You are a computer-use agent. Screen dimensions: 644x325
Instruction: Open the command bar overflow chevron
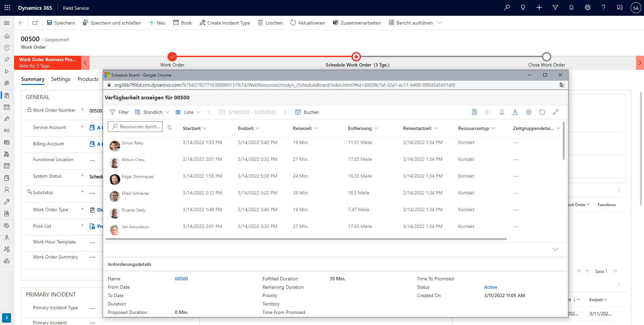(x=440, y=23)
